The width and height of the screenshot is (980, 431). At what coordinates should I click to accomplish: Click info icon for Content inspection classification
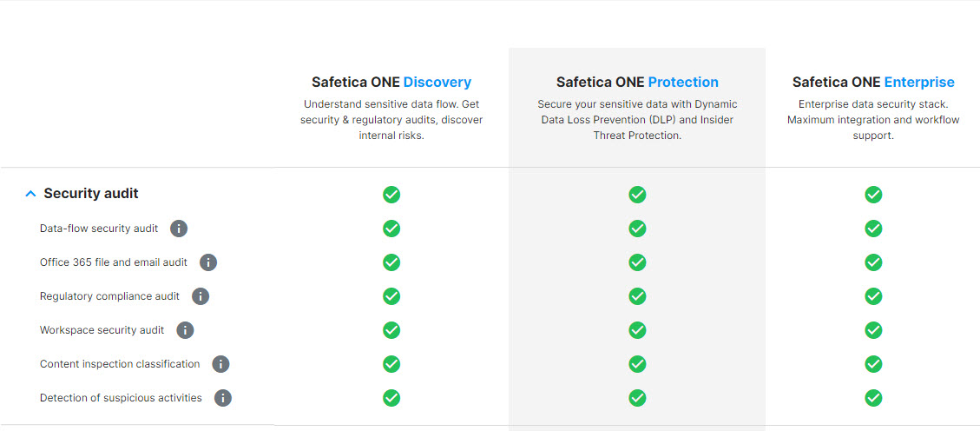coord(220,364)
